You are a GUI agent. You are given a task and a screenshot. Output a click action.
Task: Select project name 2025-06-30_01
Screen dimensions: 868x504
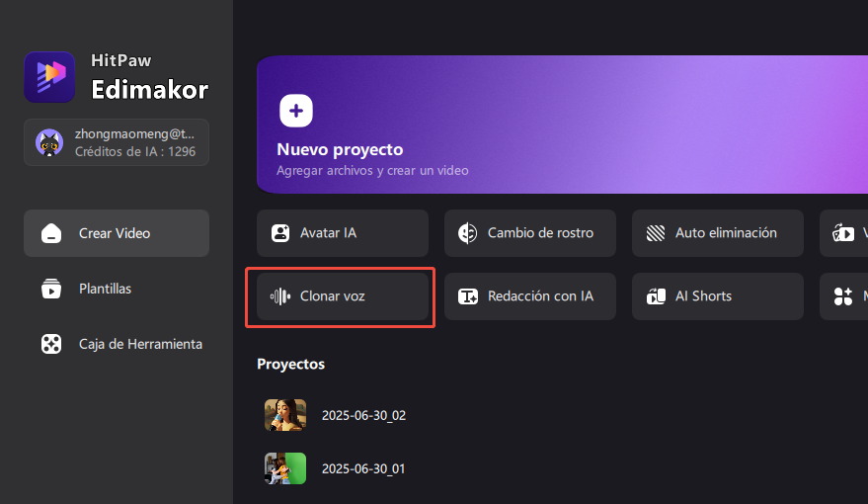[363, 468]
